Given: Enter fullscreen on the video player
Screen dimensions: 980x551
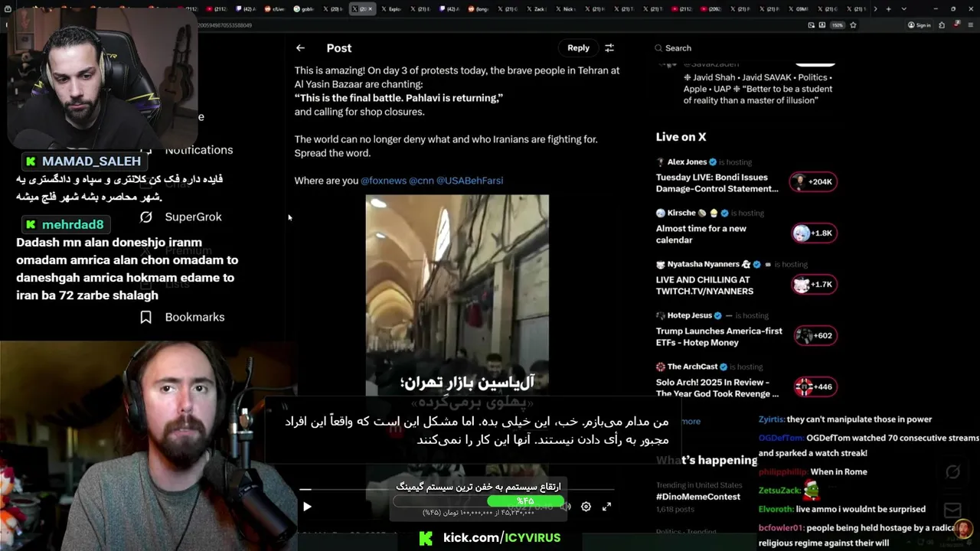Looking at the screenshot, I should 606,507.
